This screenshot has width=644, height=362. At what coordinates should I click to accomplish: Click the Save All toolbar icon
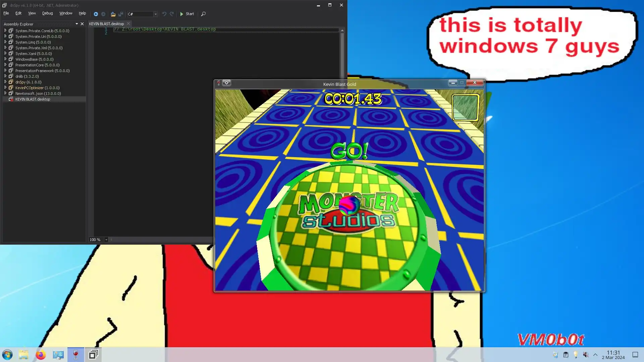pyautogui.click(x=121, y=14)
